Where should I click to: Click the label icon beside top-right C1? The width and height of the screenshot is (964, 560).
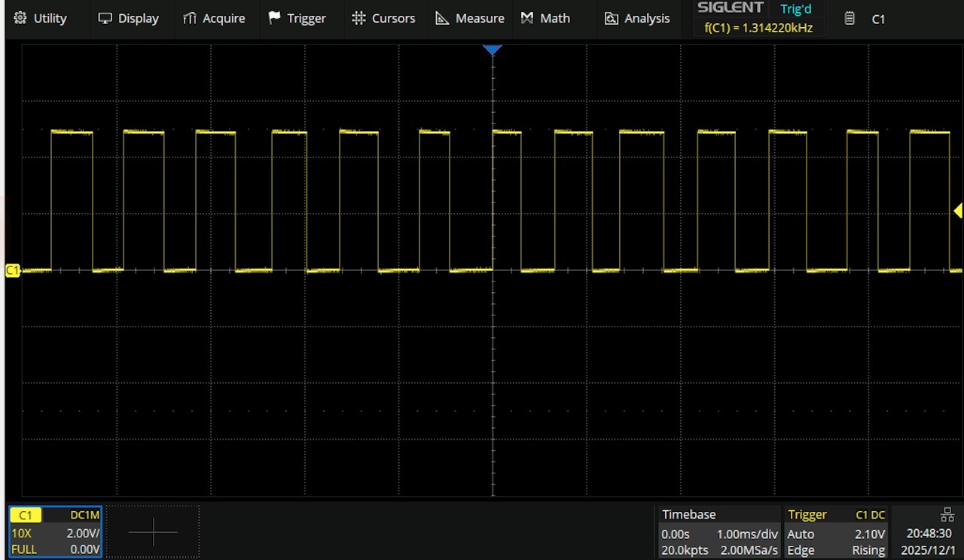[850, 19]
